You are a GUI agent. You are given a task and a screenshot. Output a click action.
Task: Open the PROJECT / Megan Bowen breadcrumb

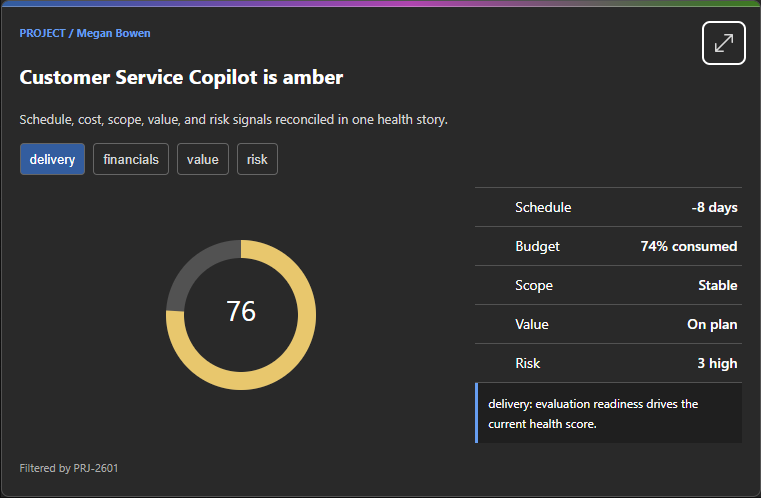(85, 33)
